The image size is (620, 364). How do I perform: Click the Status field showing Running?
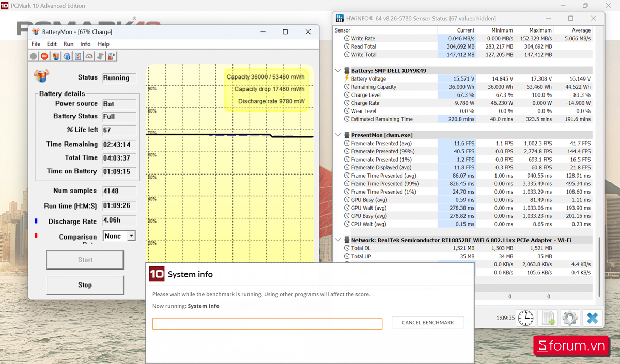click(x=119, y=78)
